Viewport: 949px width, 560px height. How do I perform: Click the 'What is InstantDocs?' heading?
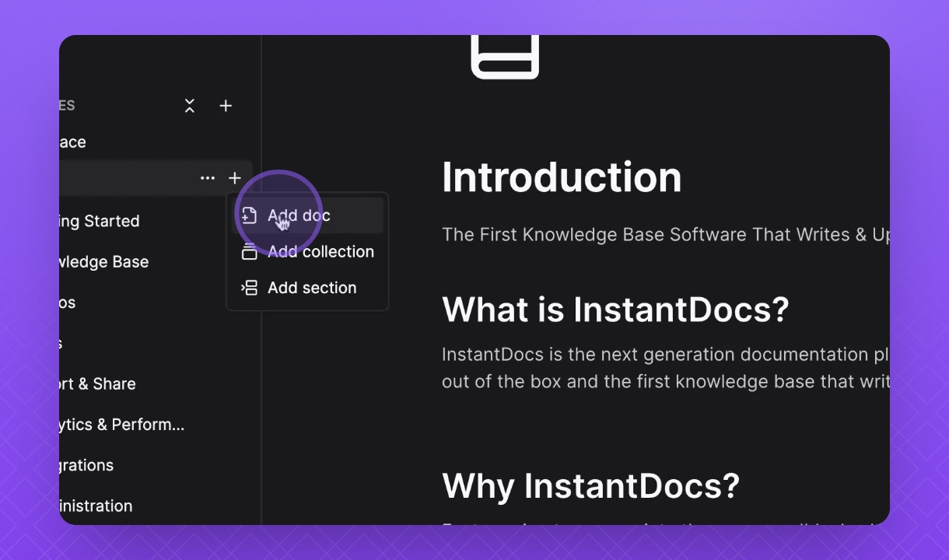point(615,310)
